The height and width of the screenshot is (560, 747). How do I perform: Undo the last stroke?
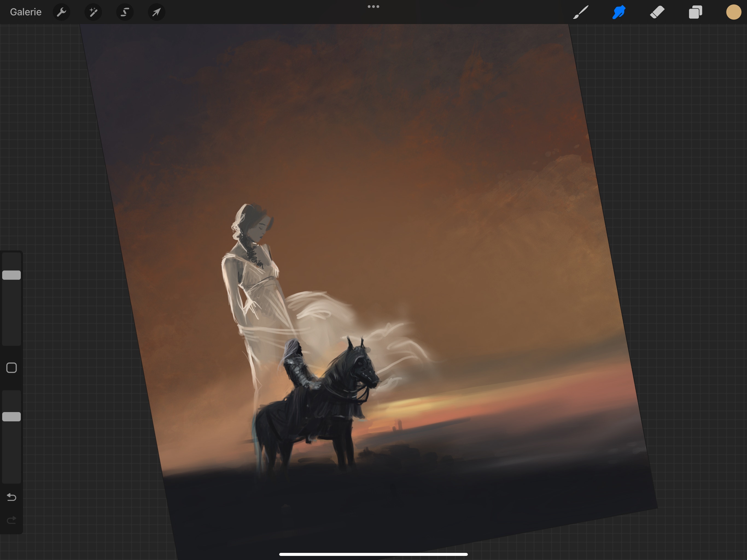coord(11,497)
